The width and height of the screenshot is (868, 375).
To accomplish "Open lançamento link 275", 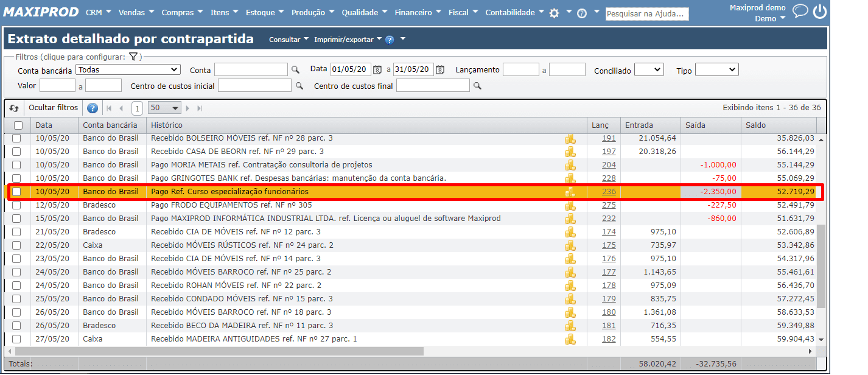I will click(609, 205).
